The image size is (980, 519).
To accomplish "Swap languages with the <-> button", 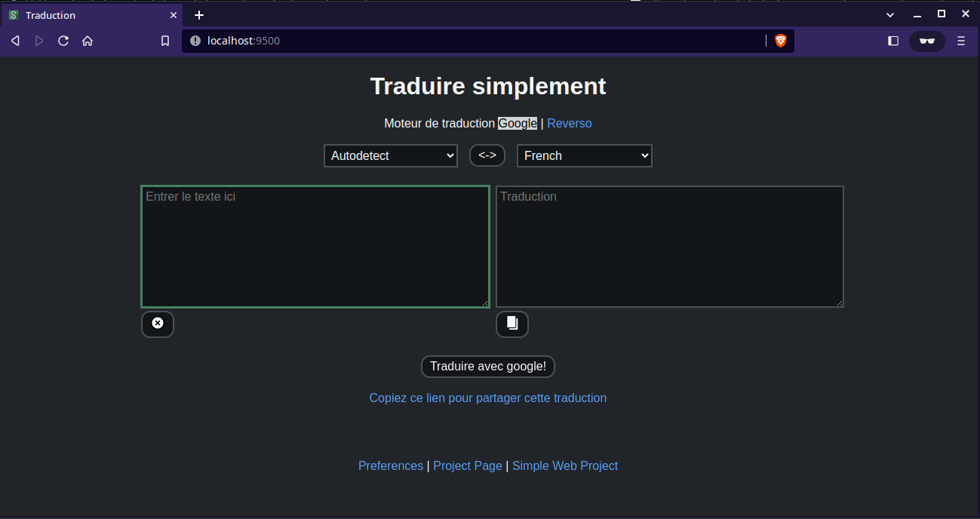I will click(487, 155).
